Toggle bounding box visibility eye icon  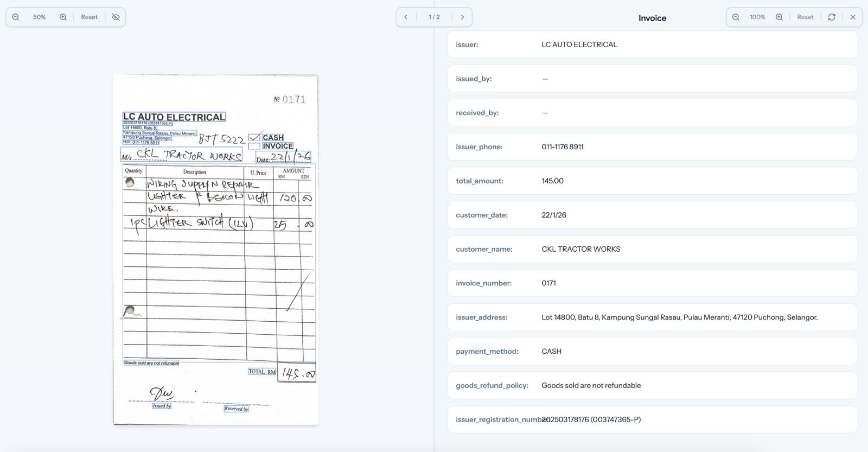(116, 17)
